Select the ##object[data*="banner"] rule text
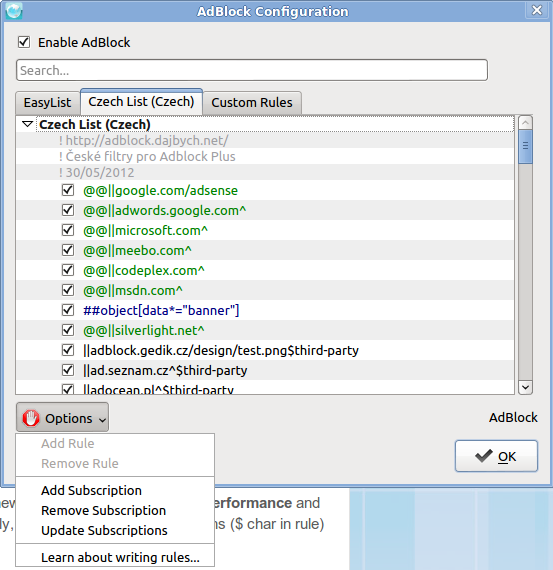Image resolution: width=553 pixels, height=570 pixels. (161, 310)
